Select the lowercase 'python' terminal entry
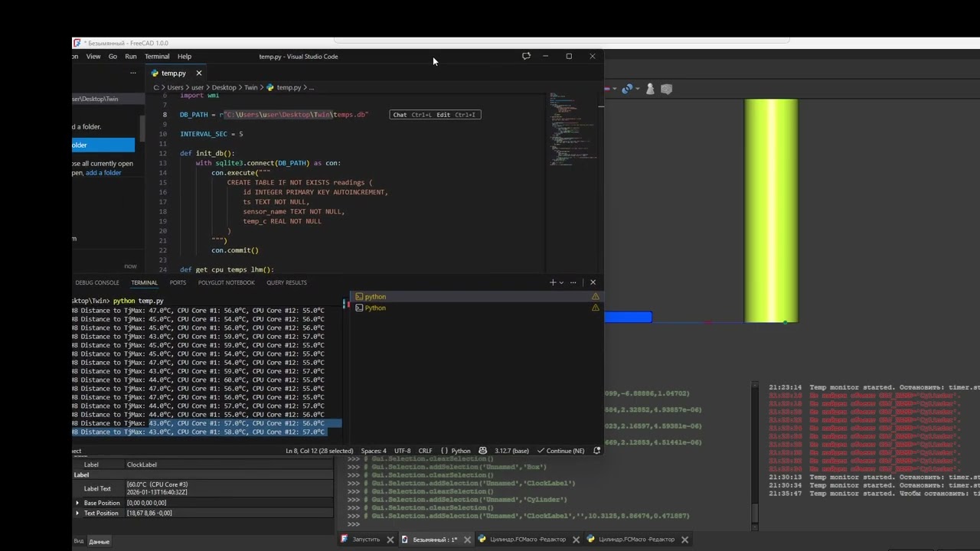Viewport: 980px width, 551px height. click(x=475, y=297)
